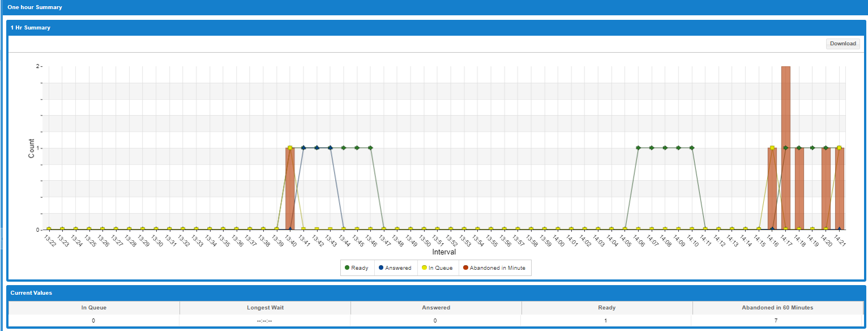868x331 pixels.
Task: Toggle the Answered series in legend
Action: click(395, 268)
